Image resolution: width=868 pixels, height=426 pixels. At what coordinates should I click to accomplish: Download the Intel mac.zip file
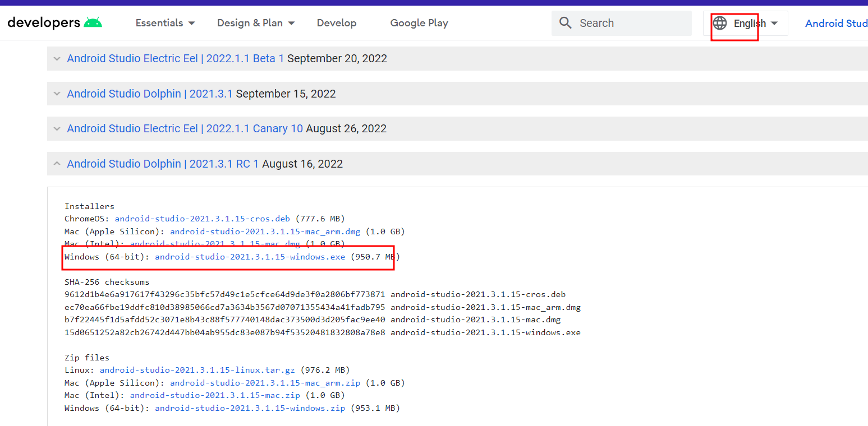(215, 395)
